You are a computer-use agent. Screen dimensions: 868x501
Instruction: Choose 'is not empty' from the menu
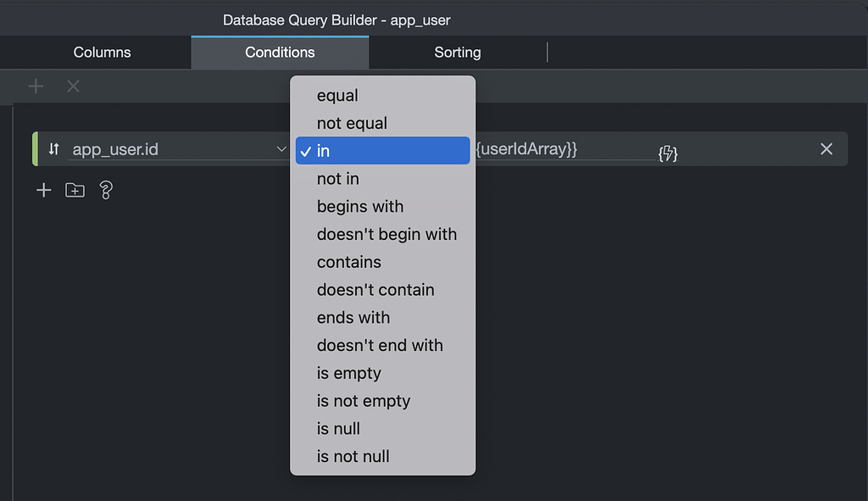coord(363,401)
